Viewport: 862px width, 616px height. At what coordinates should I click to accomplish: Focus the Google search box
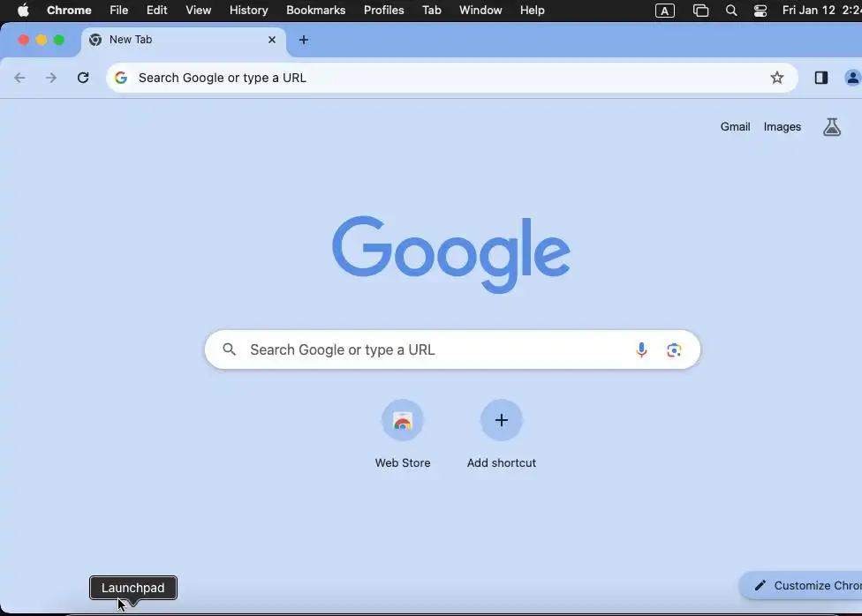pyautogui.click(x=452, y=349)
